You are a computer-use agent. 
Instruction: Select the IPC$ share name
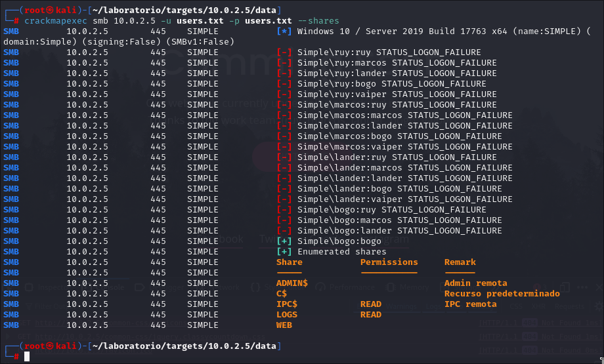pyautogui.click(x=286, y=304)
